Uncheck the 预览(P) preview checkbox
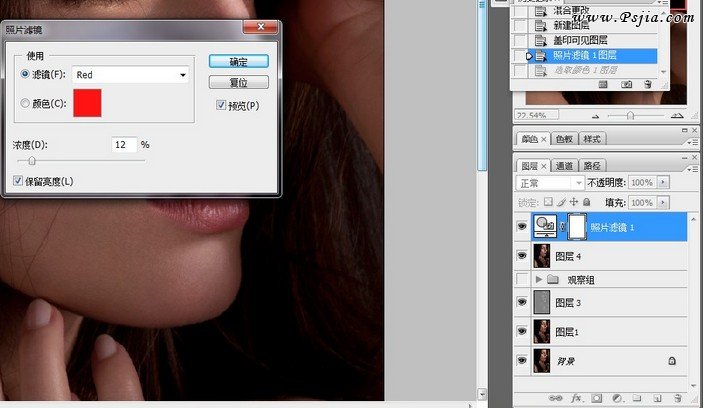Viewport: 704px width, 408px height. pos(221,105)
